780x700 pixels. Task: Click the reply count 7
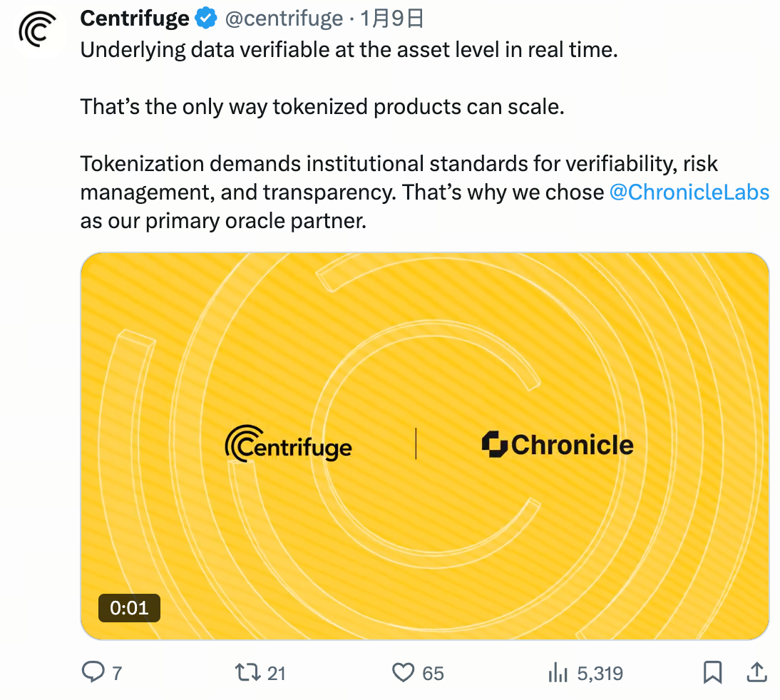pos(117,673)
